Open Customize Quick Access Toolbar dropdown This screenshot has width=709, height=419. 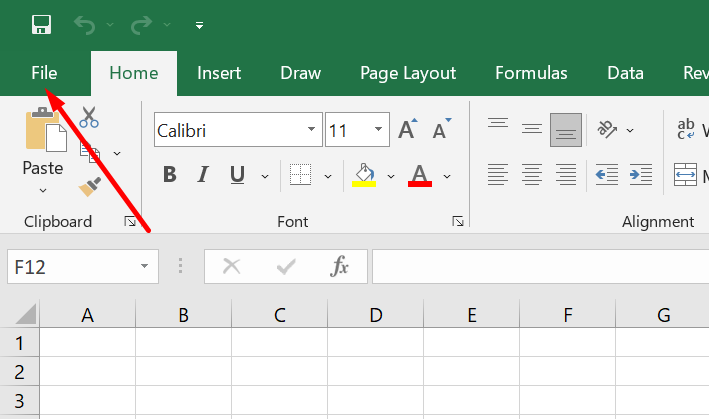(x=199, y=25)
